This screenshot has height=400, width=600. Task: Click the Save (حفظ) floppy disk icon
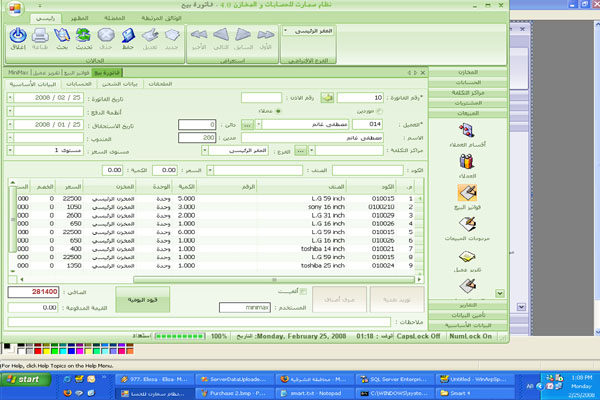click(128, 36)
